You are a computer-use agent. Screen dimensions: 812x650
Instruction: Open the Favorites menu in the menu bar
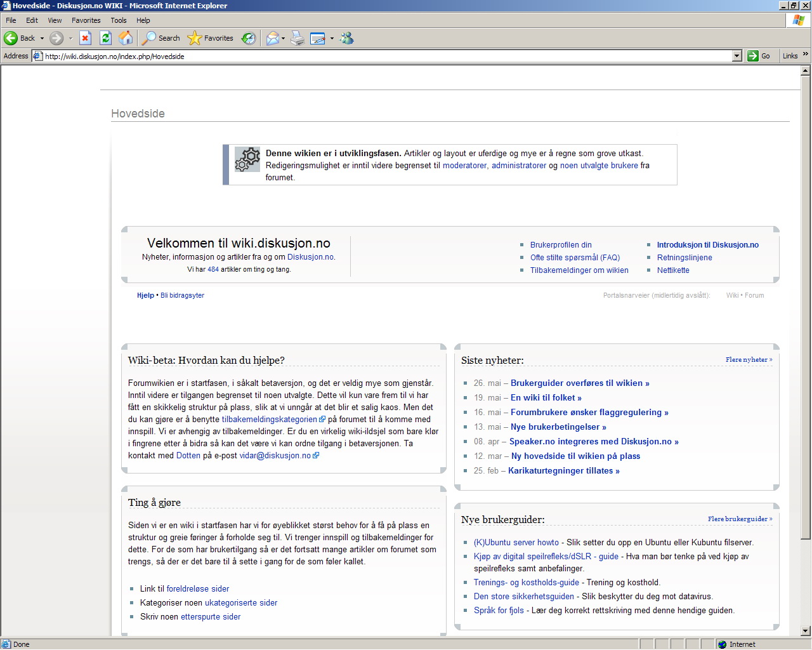pyautogui.click(x=86, y=20)
